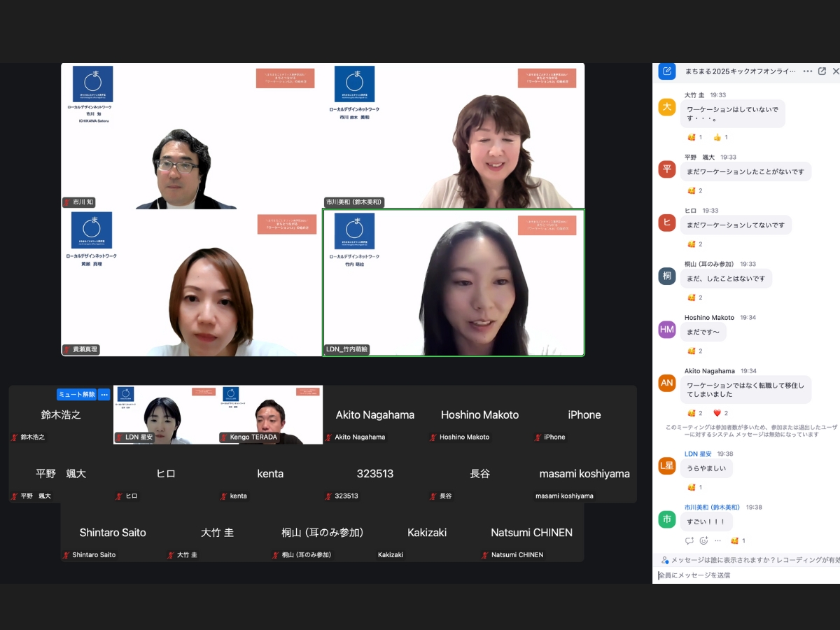Select Kengo TERADA video thumbnail
This screenshot has width=840, height=630.
tap(270, 414)
